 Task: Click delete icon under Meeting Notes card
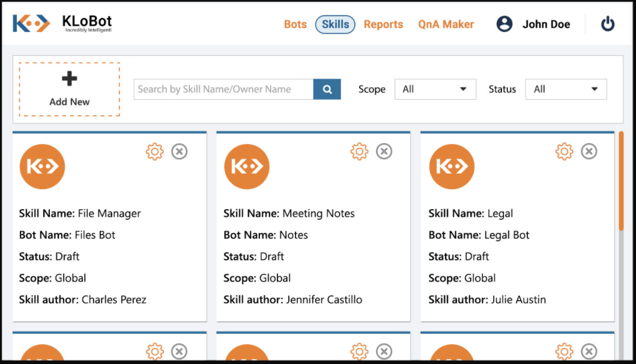click(384, 351)
